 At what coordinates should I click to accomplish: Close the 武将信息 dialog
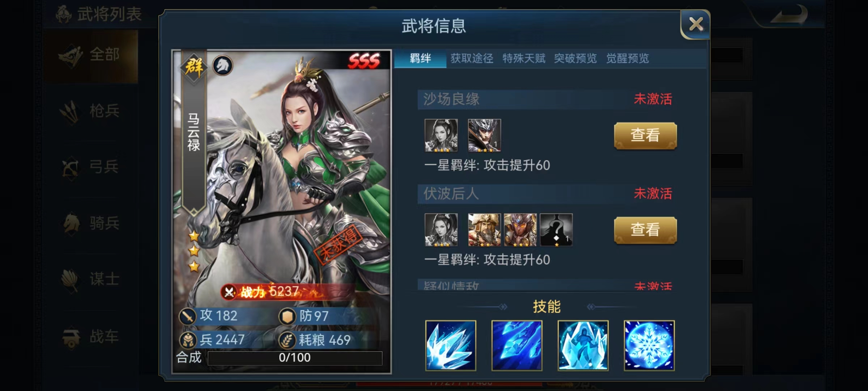click(x=695, y=24)
